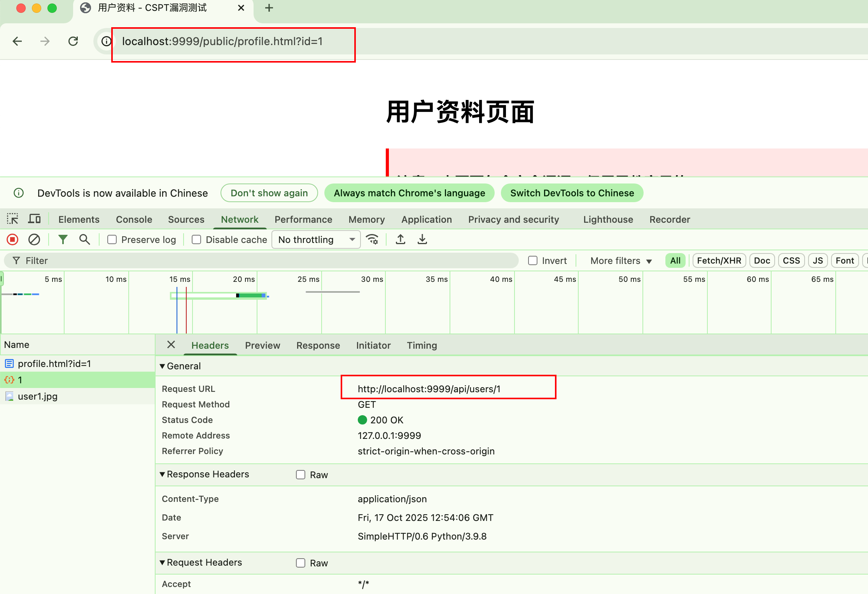
Task: Click into the Filter input field
Action: pyautogui.click(x=264, y=261)
